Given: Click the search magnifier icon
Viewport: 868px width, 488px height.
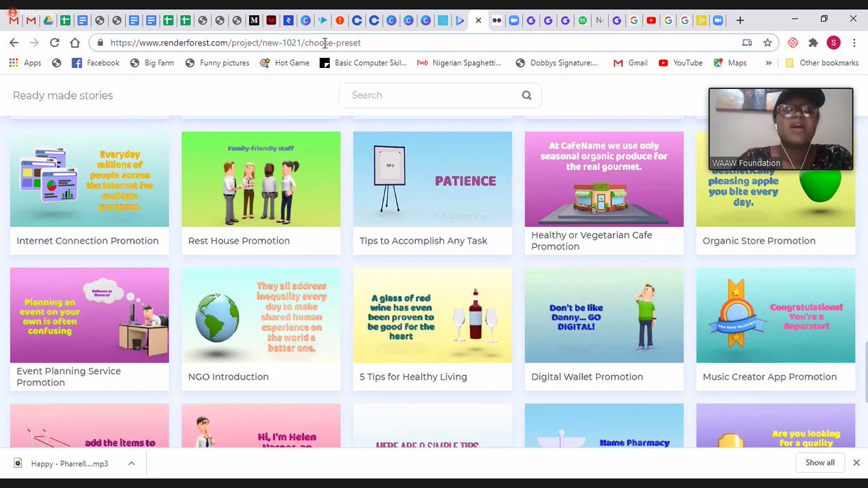Looking at the screenshot, I should point(527,95).
